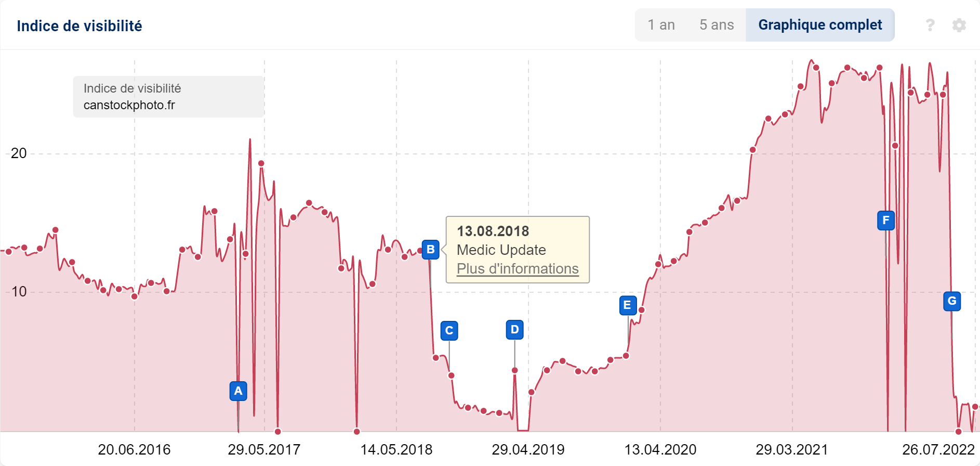The image size is (980, 466).
Task: Click the y-axis value 10
Action: tap(19, 292)
